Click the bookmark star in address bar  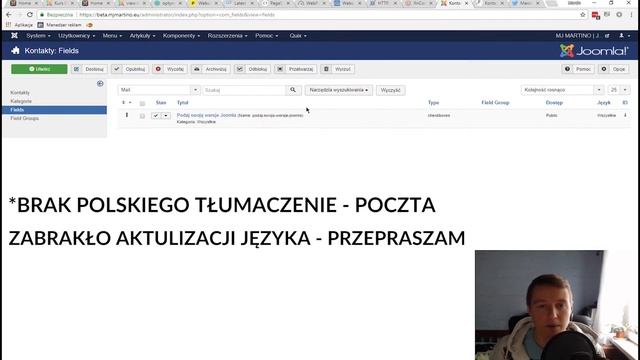[583, 15]
